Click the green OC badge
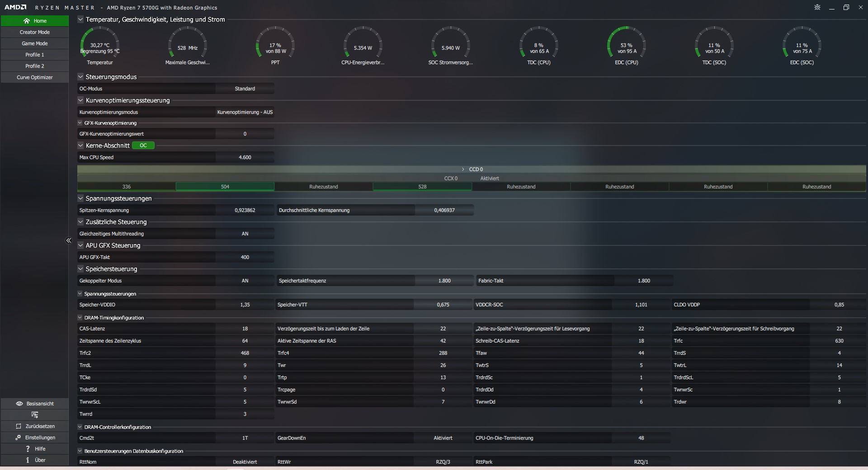The image size is (868, 470). click(143, 146)
